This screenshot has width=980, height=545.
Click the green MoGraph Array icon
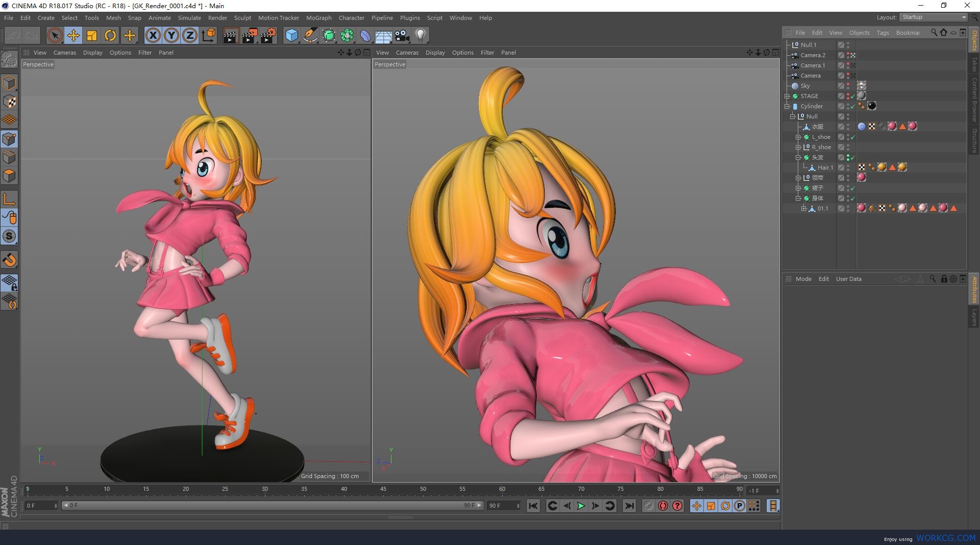pyautogui.click(x=347, y=35)
